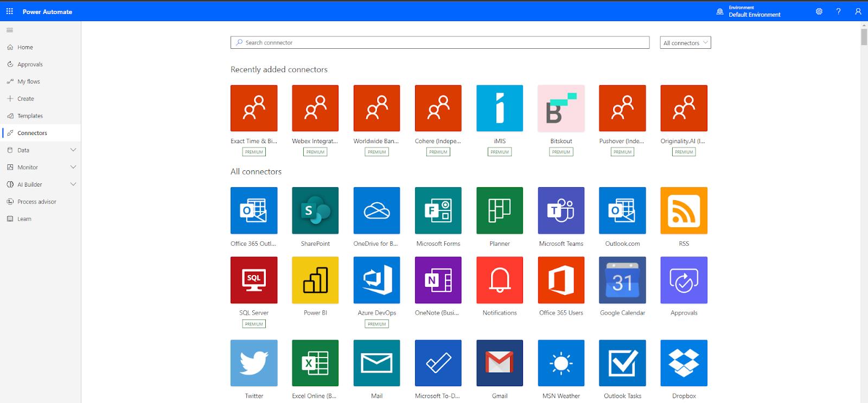Open the Outlook.com connector
The height and width of the screenshot is (403, 868).
click(622, 210)
